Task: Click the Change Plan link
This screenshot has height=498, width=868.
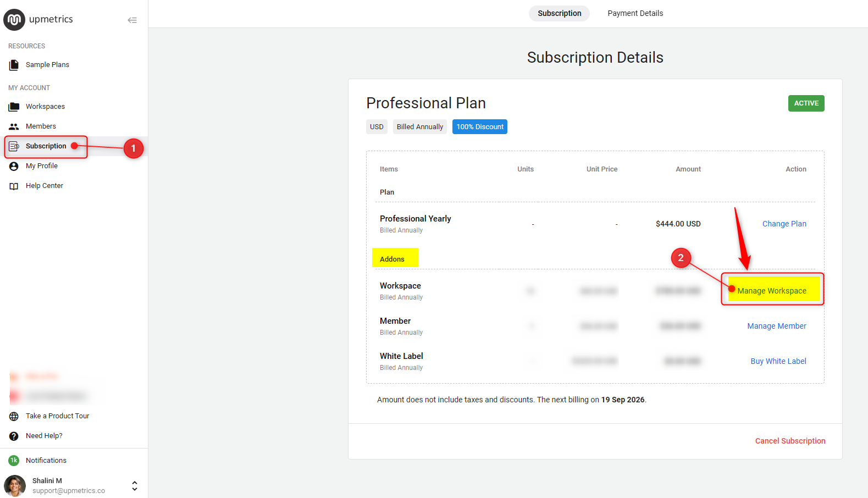Action: pos(784,224)
